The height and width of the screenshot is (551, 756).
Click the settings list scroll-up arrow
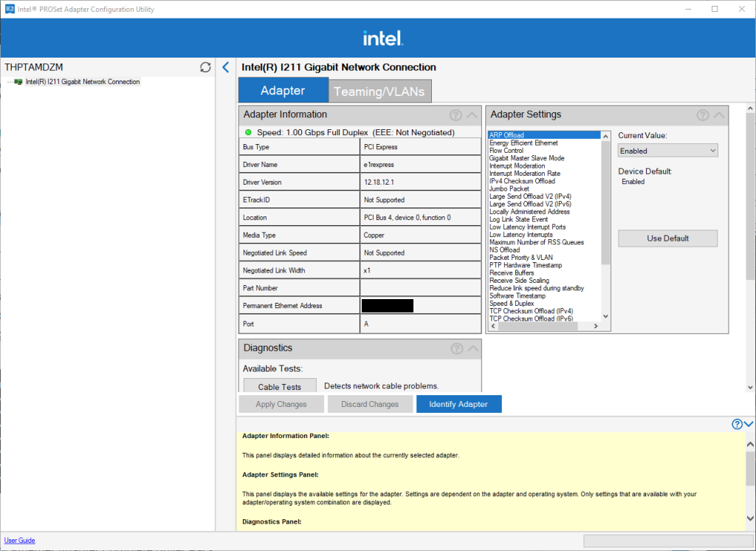click(606, 137)
